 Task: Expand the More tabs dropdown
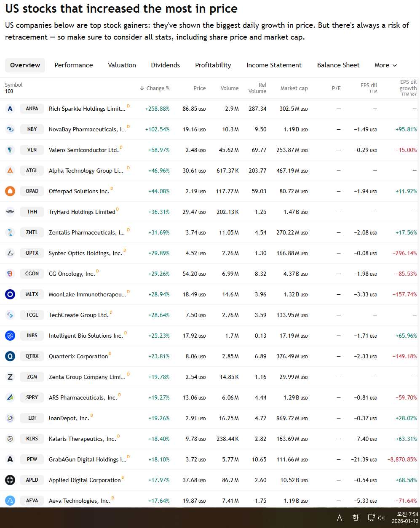[x=385, y=65]
